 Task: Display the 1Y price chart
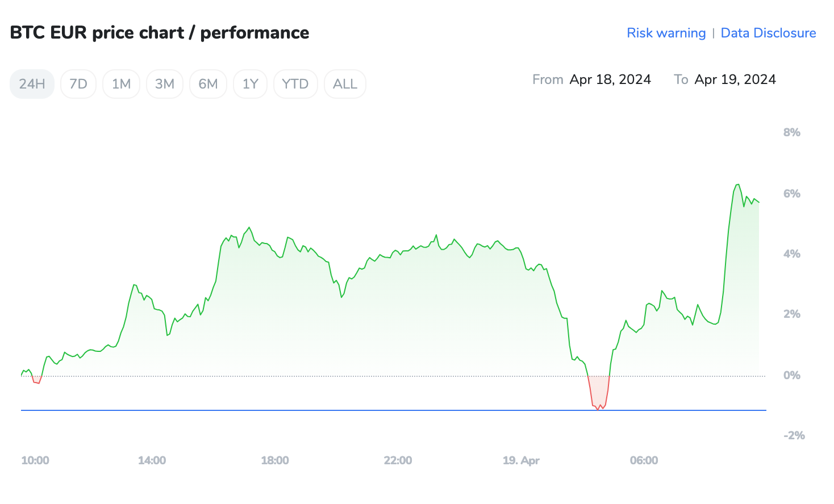click(250, 84)
